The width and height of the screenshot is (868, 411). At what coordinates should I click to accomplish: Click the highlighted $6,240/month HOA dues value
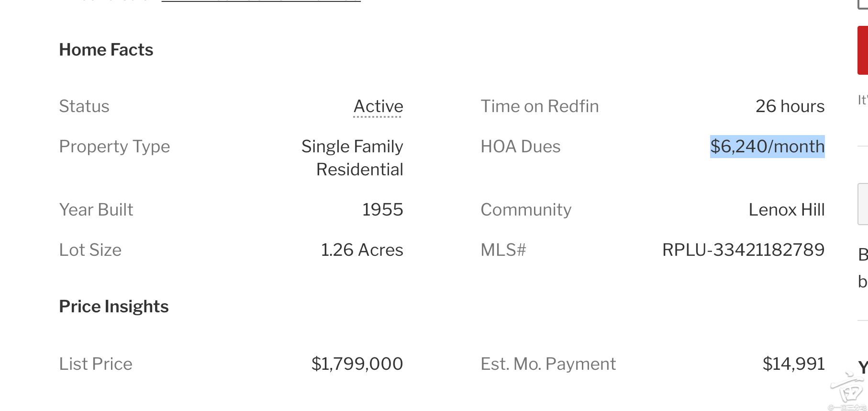(767, 147)
